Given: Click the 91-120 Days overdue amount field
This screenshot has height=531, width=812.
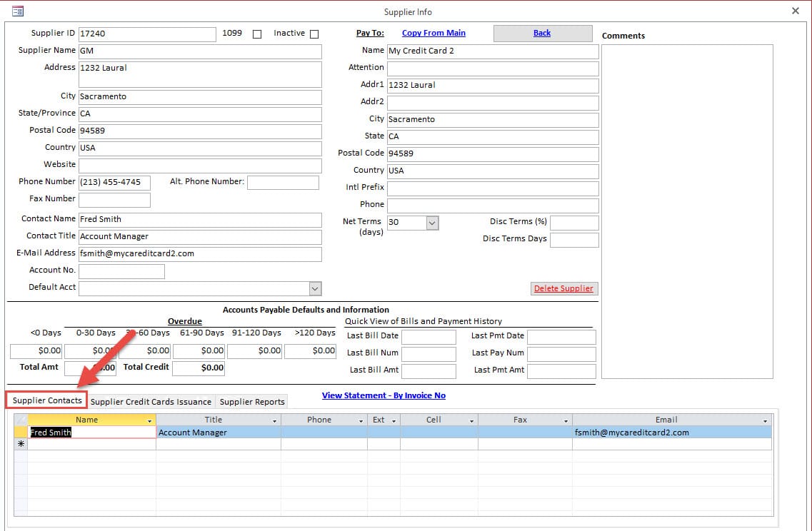Looking at the screenshot, I should pyautogui.click(x=254, y=351).
